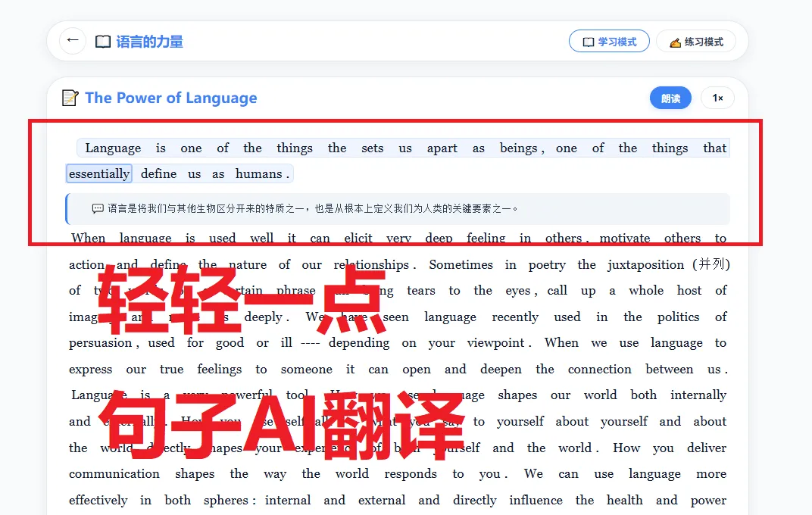Click the word 'host'

(x=689, y=291)
